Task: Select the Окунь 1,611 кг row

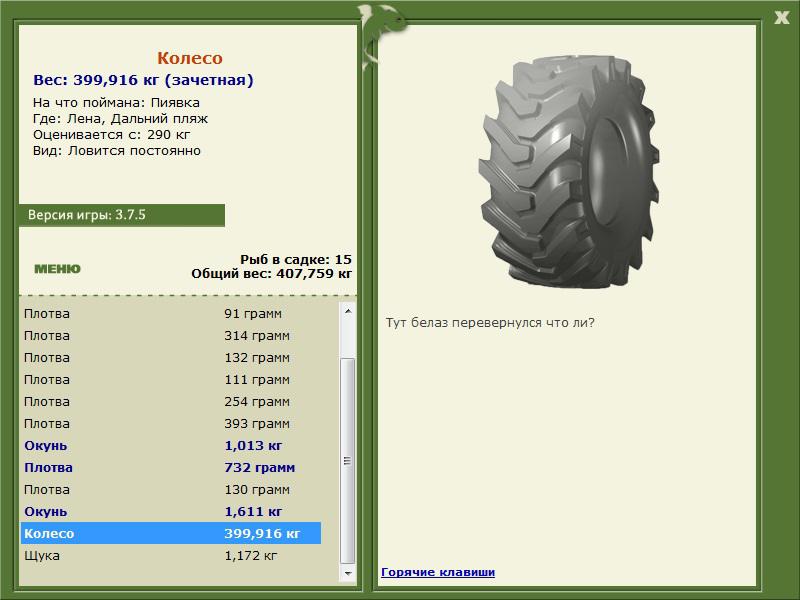Action: 170,511
